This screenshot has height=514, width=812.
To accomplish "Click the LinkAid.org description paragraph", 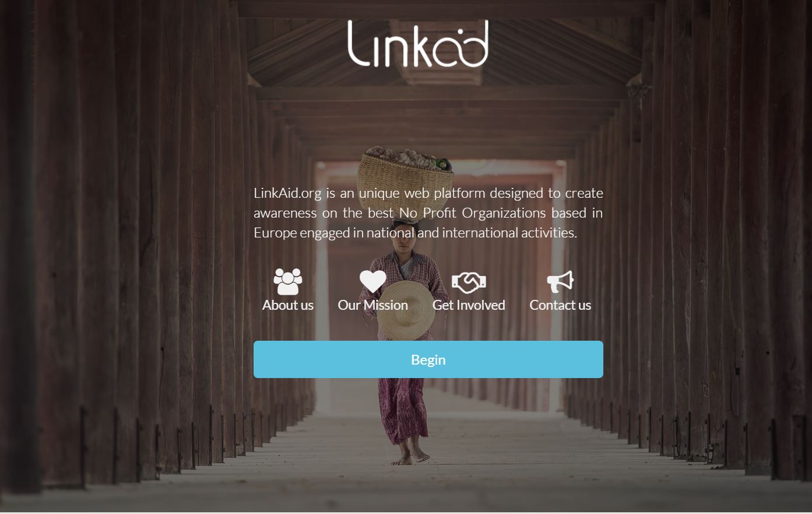I will (x=428, y=213).
